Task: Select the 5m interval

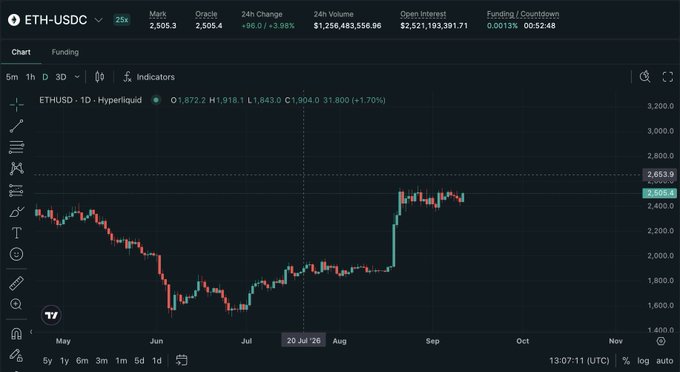Action: 12,77
